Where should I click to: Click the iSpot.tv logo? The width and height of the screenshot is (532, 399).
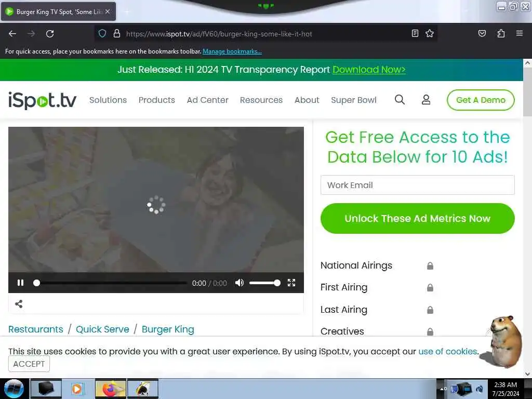[x=43, y=100]
